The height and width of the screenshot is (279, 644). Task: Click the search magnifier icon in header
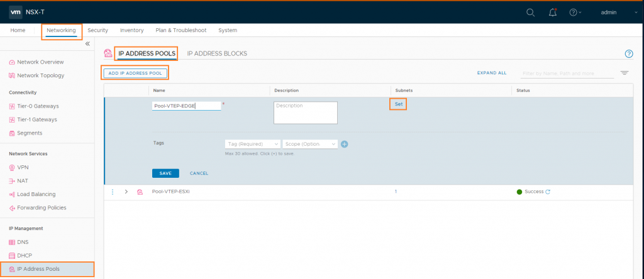pos(531,13)
